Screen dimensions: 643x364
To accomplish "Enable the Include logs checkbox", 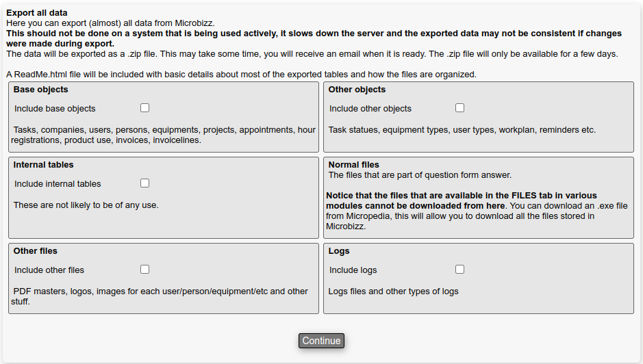I will point(459,270).
